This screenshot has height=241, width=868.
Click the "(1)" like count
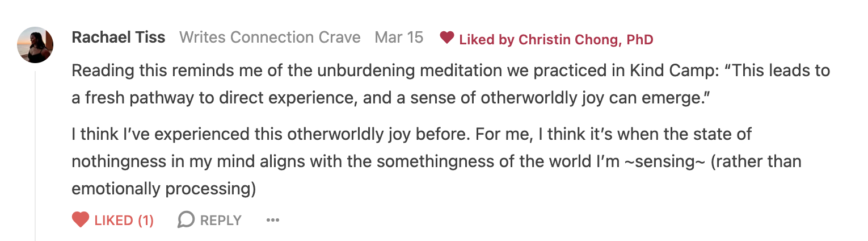pos(146,220)
